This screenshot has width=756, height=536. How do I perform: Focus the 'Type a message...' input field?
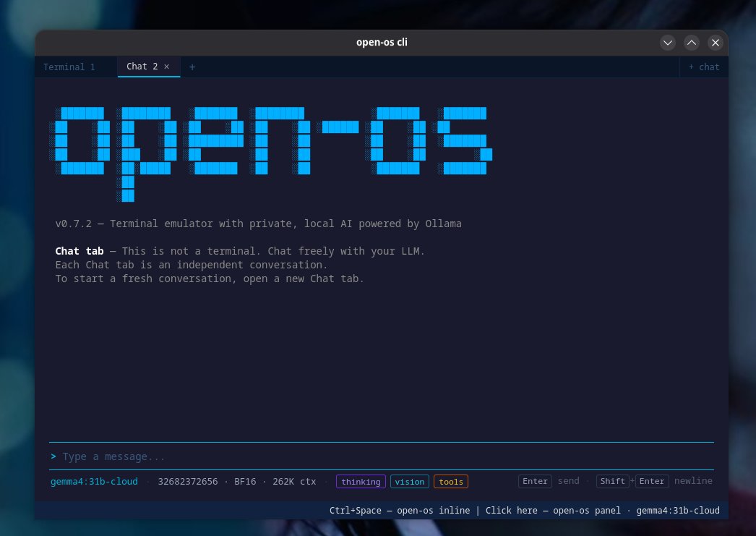[x=381, y=456]
